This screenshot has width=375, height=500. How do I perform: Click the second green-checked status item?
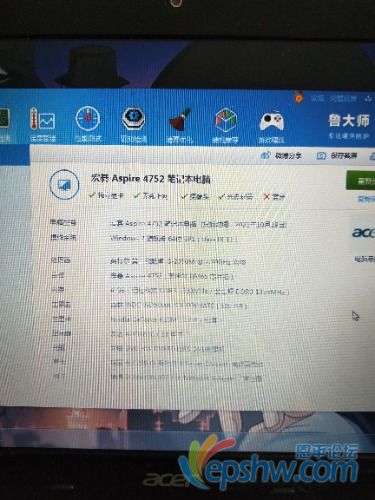pyautogui.click(x=151, y=196)
